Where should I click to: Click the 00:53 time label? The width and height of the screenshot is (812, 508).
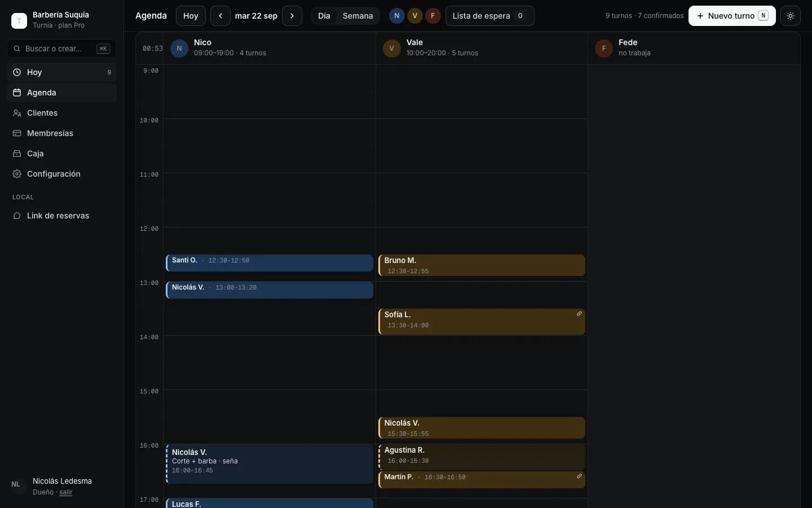coord(152,49)
